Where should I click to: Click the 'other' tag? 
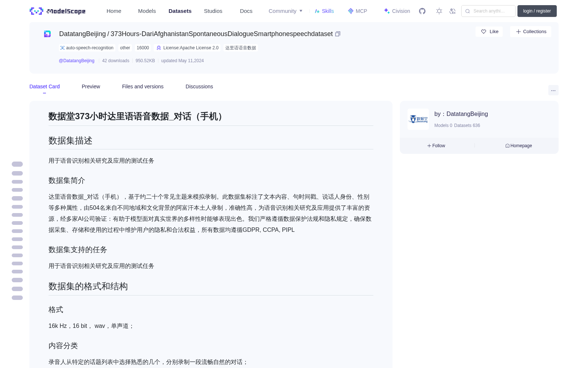point(125,48)
